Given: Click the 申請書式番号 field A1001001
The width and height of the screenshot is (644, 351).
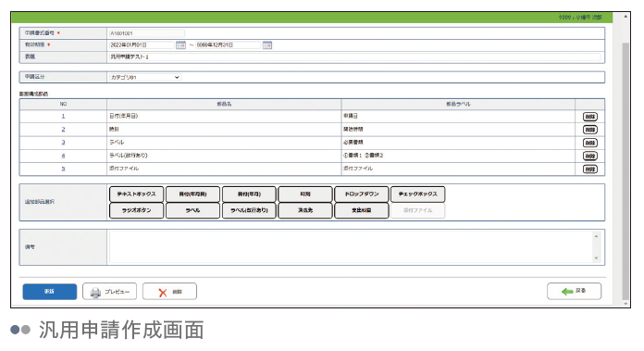Looking at the screenshot, I should 146,33.
